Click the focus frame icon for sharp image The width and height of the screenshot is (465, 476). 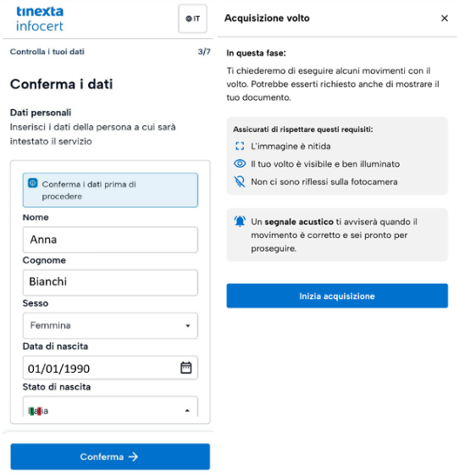click(x=240, y=146)
